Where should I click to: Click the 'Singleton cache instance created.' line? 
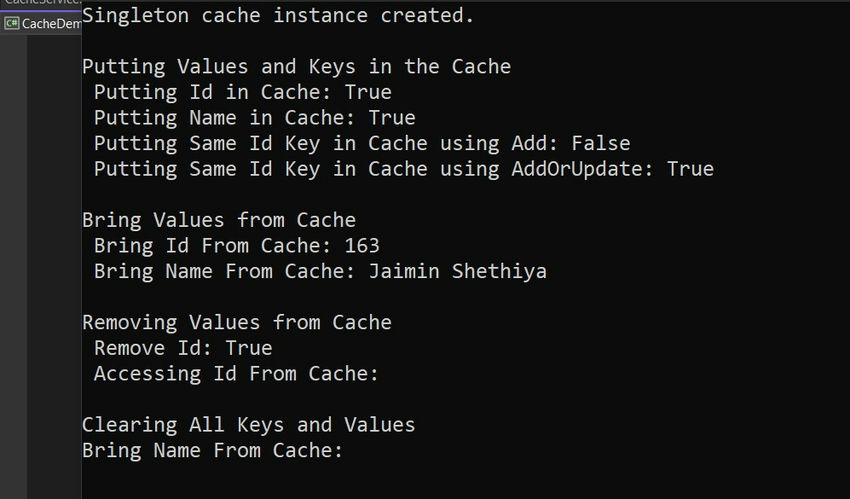click(278, 15)
